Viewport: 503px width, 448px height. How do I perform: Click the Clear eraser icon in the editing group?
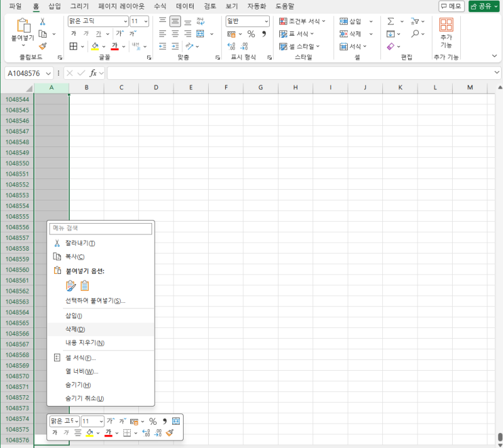390,46
